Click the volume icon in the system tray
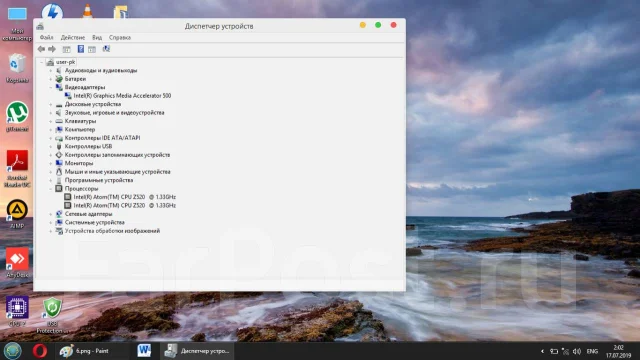Image resolution: width=640 pixels, height=360 pixels. tap(577, 351)
